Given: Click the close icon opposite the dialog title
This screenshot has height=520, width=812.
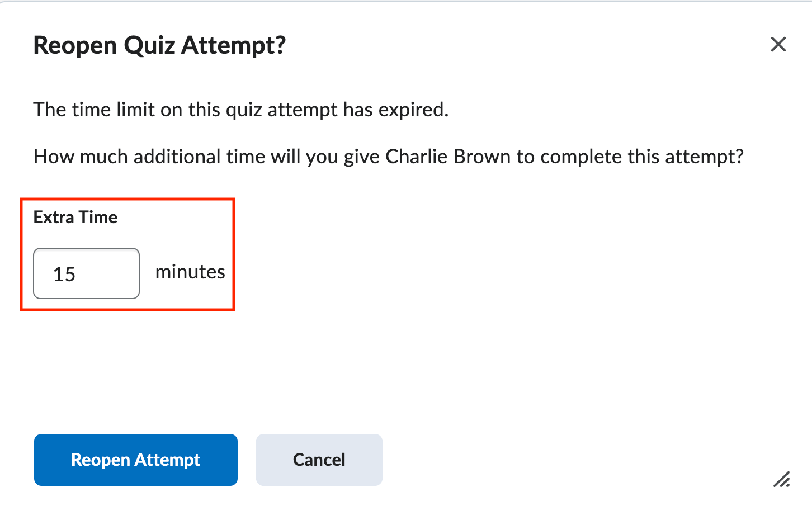Looking at the screenshot, I should click(778, 44).
